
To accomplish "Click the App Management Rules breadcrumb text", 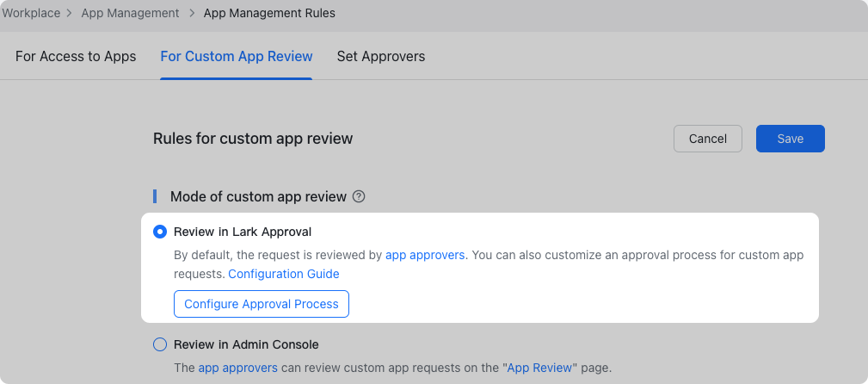I will coord(269,13).
